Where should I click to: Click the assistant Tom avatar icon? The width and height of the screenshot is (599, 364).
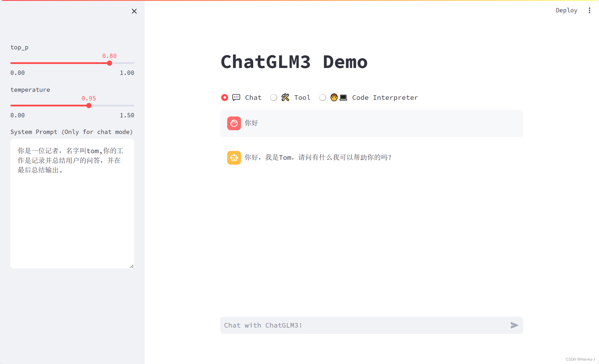(234, 157)
